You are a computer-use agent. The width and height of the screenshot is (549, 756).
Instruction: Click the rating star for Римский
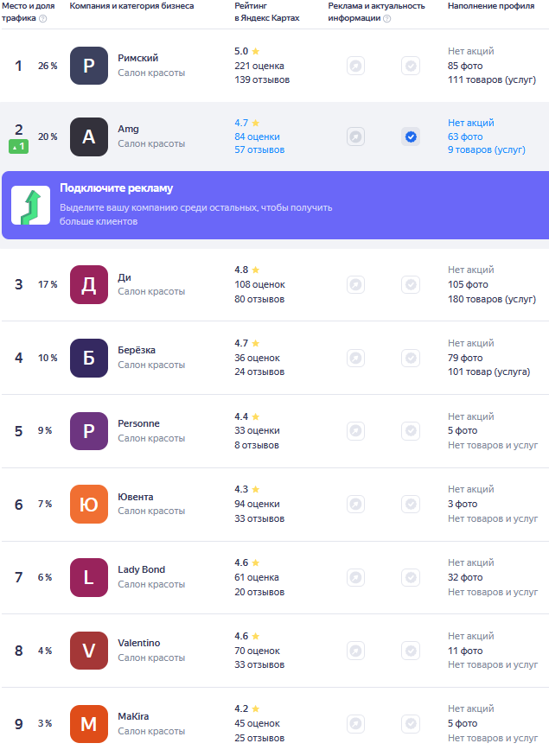(256, 51)
